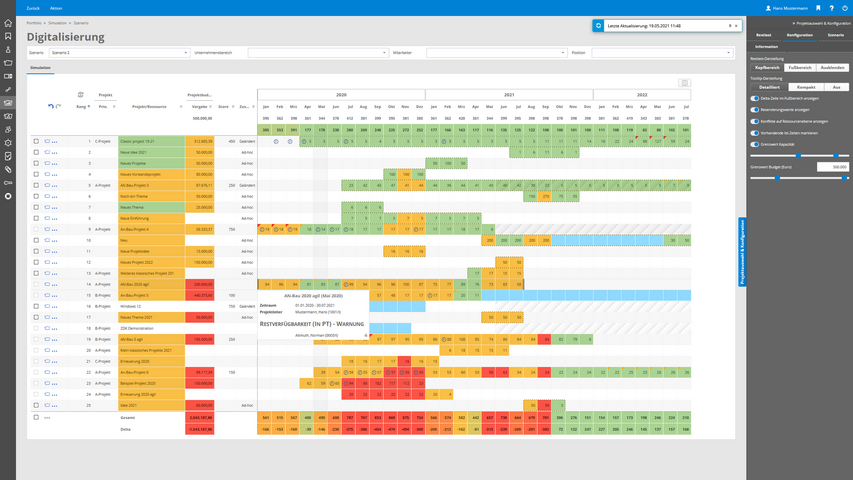Click the Grenzwert Budget input field
The image size is (853, 480).
pyautogui.click(x=831, y=167)
